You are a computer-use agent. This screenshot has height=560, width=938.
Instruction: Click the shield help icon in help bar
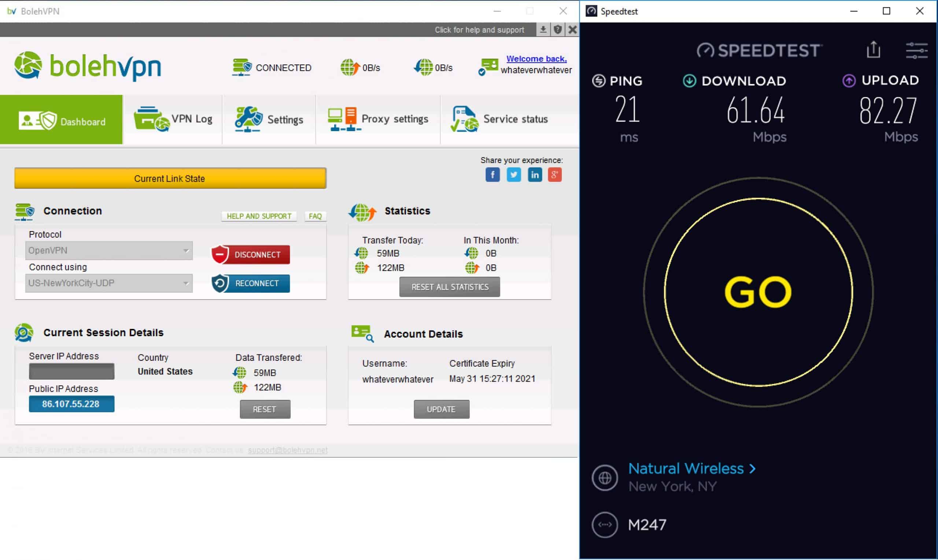pyautogui.click(x=558, y=29)
